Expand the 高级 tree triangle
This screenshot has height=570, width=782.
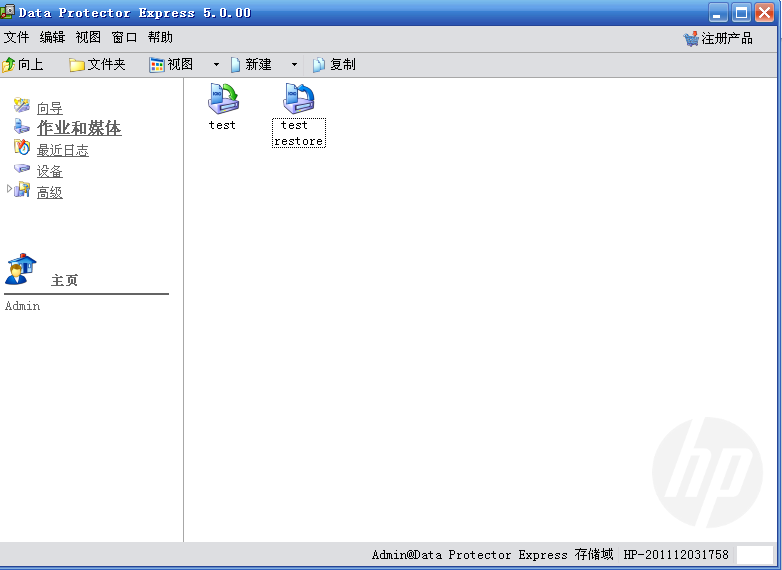[9, 189]
